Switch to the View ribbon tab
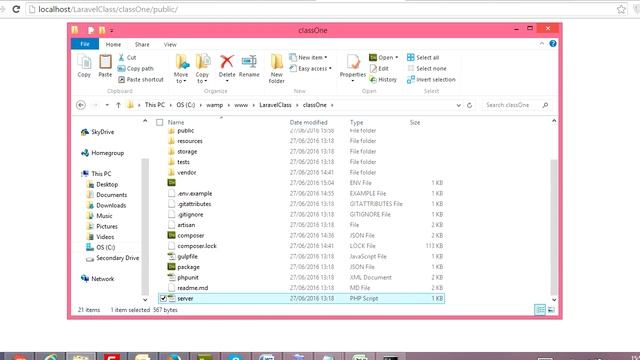The height and width of the screenshot is (360, 640). 170,44
